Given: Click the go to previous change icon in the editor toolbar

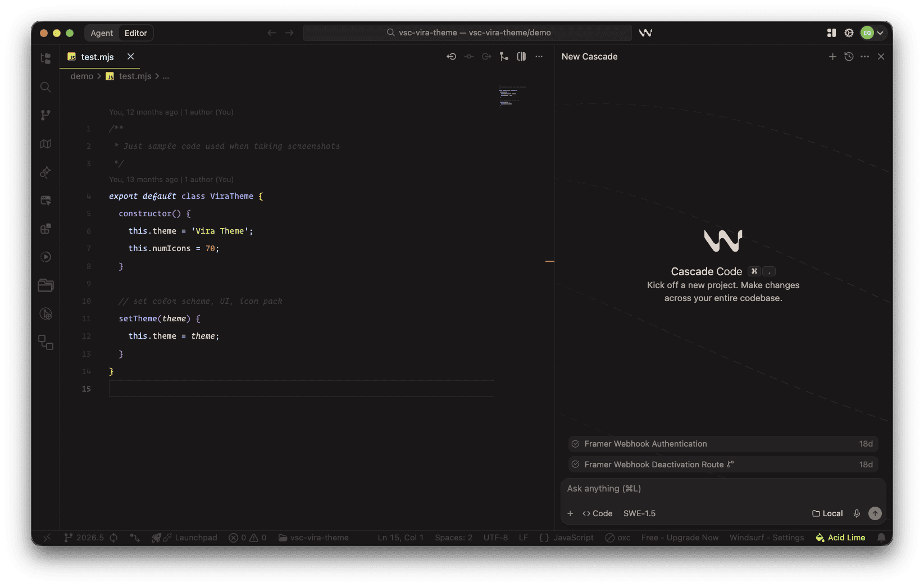Looking at the screenshot, I should (x=451, y=57).
